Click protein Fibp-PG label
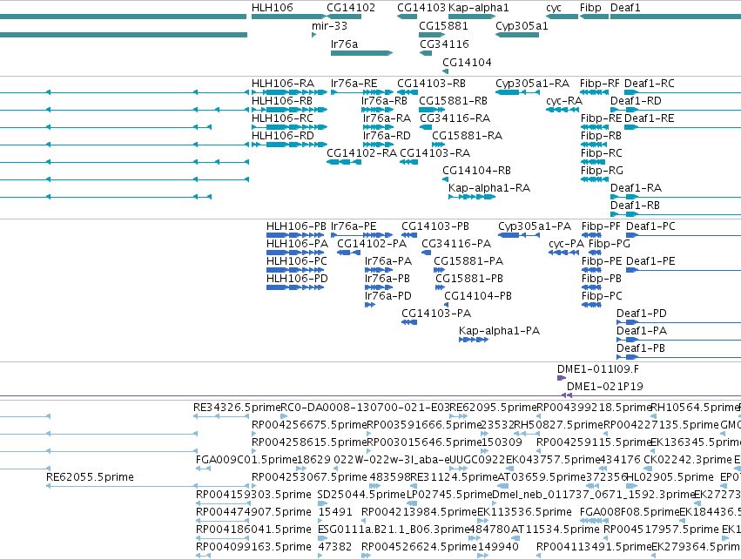 [610, 245]
